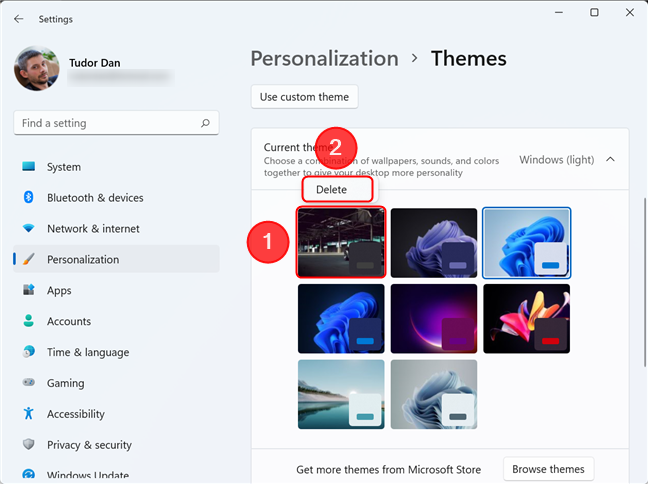
Task: Open Accessibility settings
Action: point(116,414)
